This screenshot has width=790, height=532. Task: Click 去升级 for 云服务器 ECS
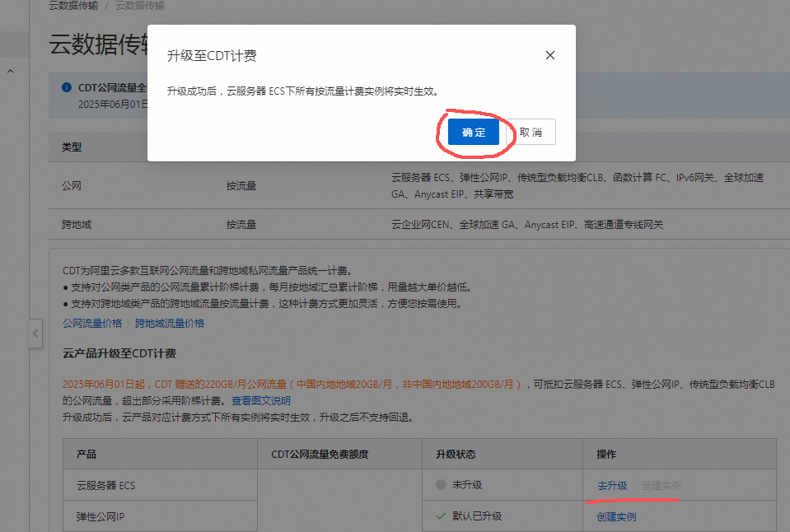pos(611,486)
